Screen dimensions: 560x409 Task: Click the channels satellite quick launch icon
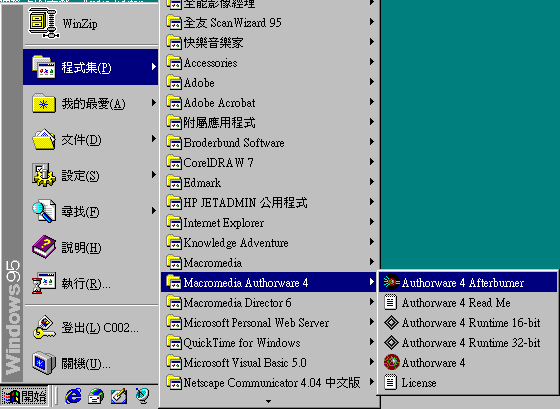(x=142, y=396)
